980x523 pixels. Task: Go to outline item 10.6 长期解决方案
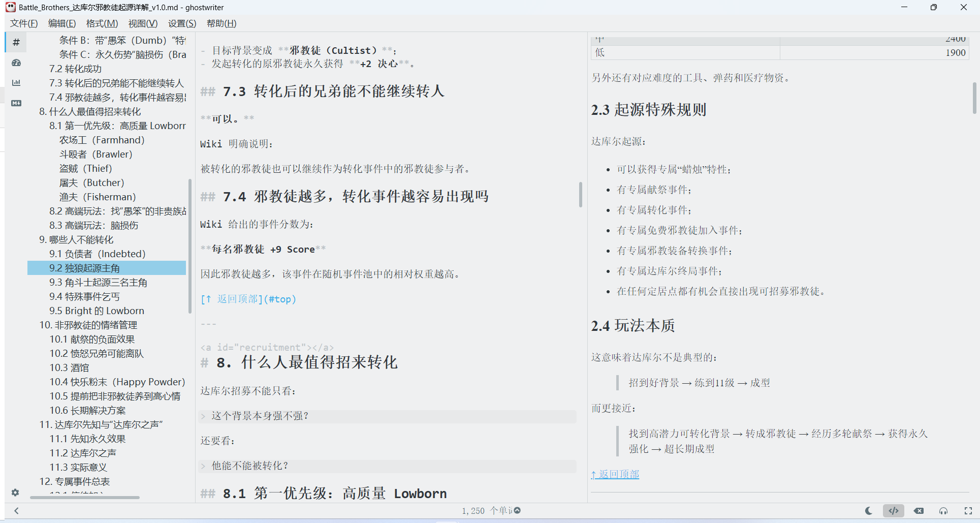tap(87, 410)
